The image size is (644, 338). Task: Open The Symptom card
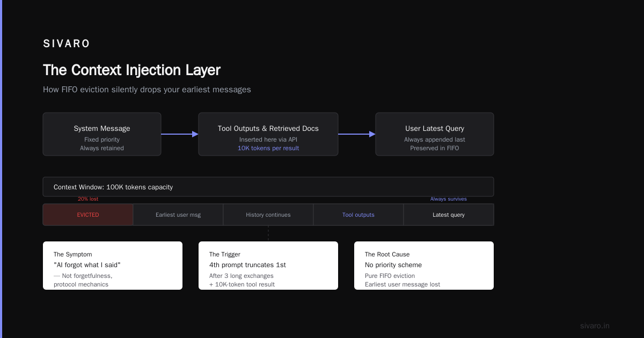(113, 266)
